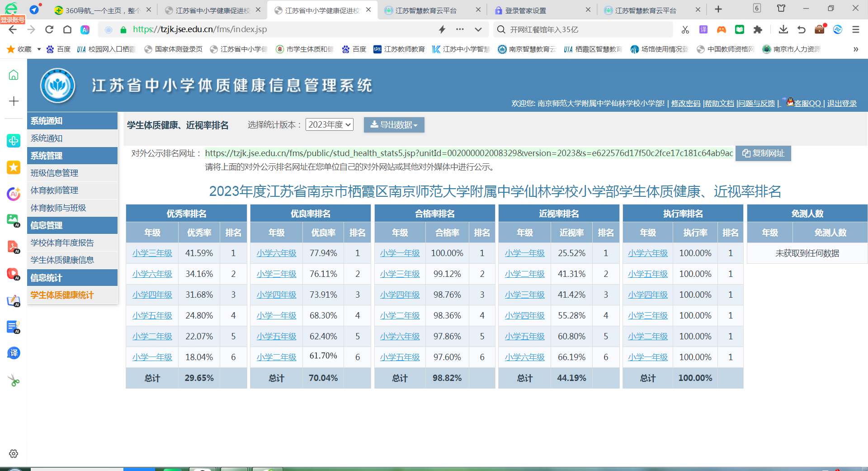Open the public ranking URL link
This screenshot has width=868, height=471.
(x=469, y=153)
